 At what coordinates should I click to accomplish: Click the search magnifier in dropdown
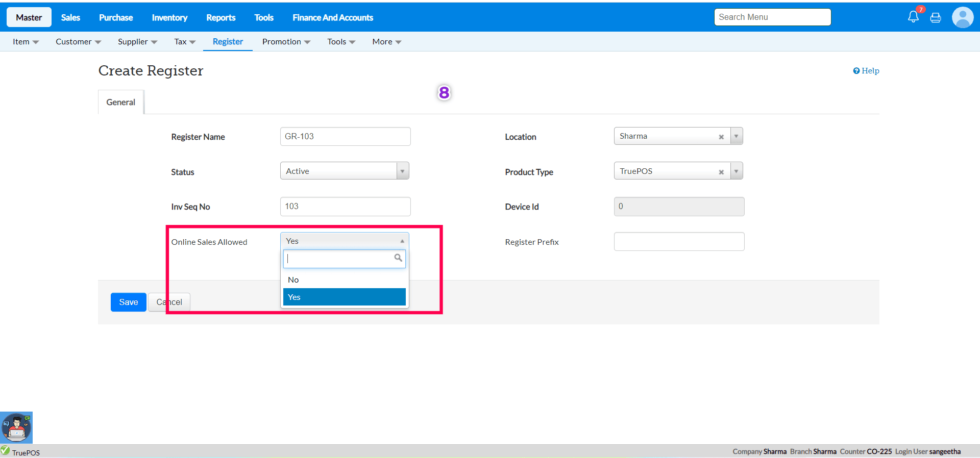pyautogui.click(x=398, y=258)
